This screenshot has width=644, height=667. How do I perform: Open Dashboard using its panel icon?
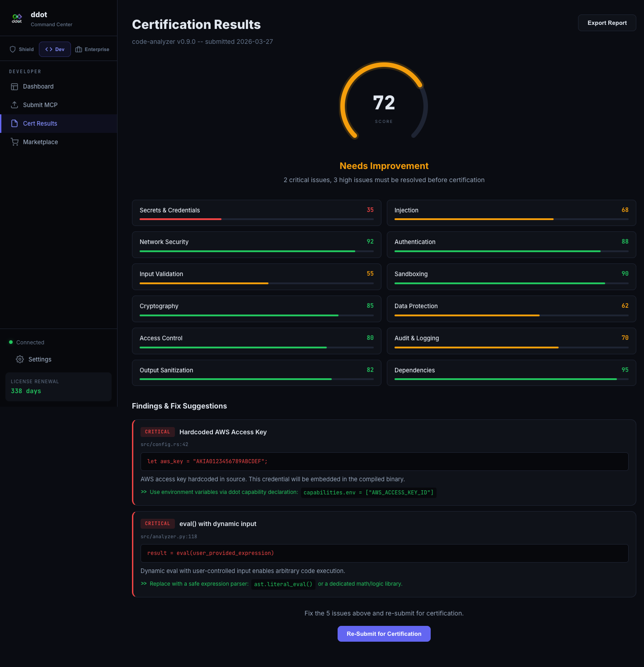click(14, 86)
